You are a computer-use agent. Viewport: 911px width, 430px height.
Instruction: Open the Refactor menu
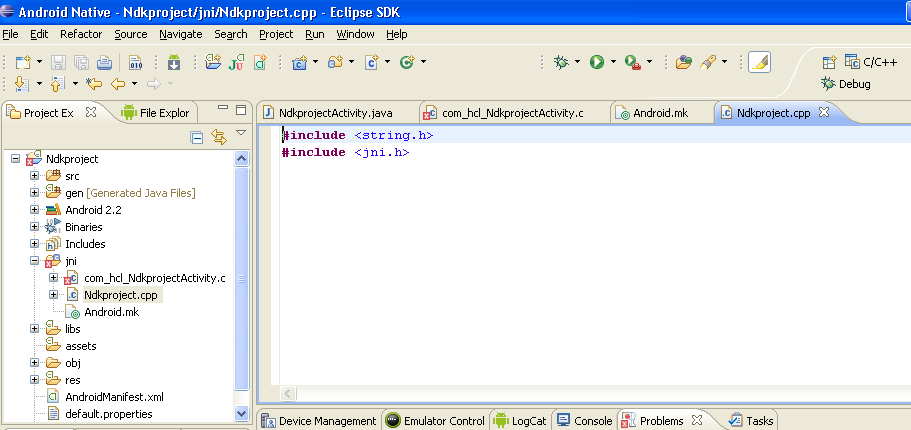point(81,34)
